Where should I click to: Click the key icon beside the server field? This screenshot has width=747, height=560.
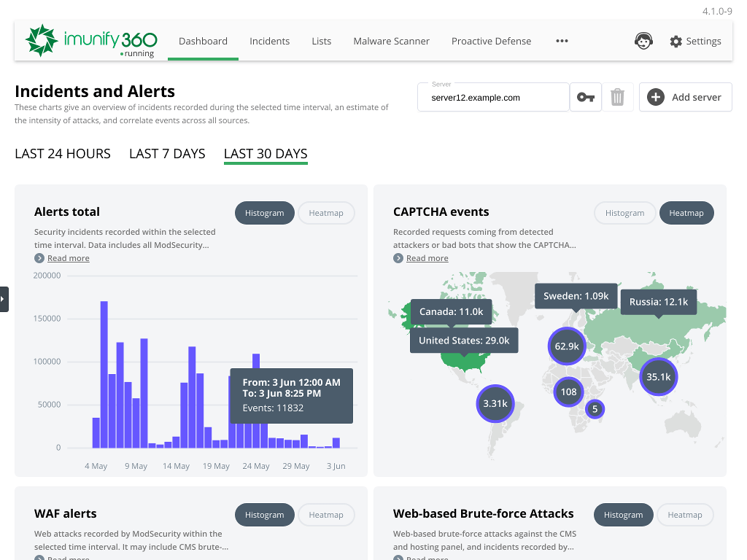586,96
